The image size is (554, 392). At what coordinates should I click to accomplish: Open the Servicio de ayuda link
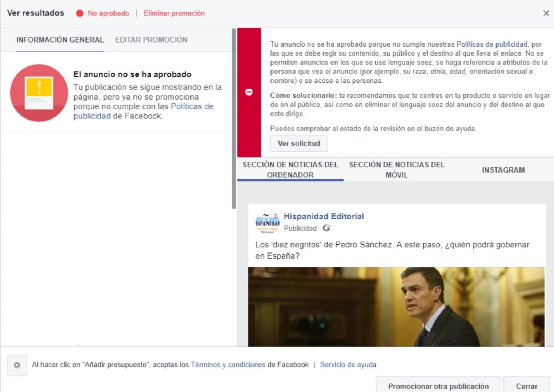(348, 365)
